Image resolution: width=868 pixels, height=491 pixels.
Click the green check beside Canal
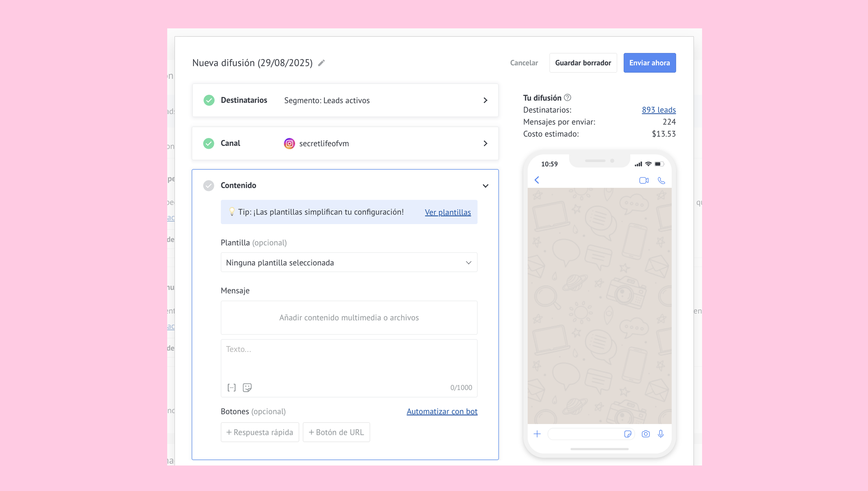(209, 143)
